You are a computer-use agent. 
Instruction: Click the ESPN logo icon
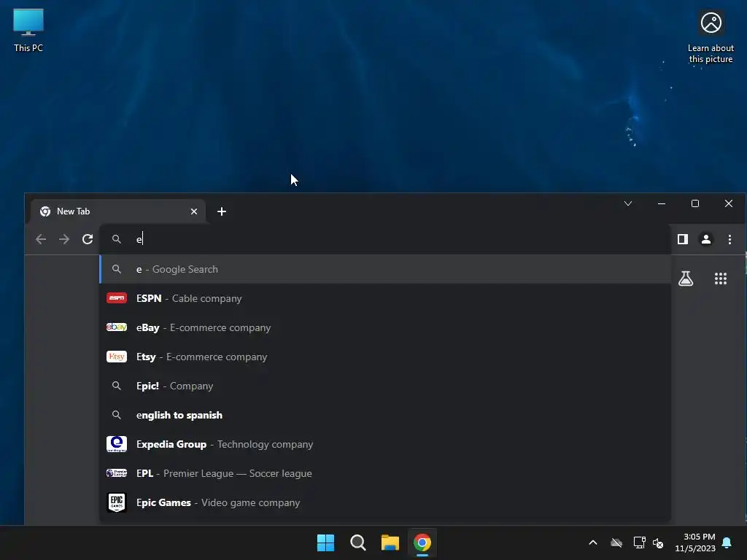(x=116, y=298)
